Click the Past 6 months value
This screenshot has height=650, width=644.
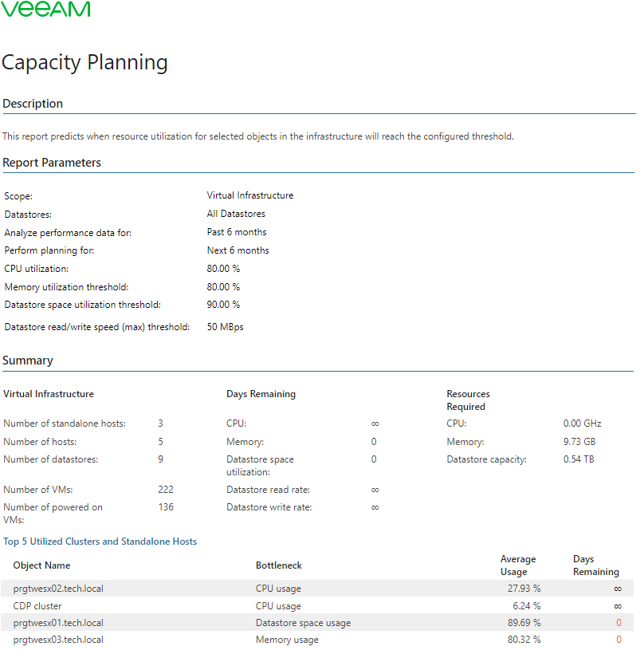tap(237, 232)
